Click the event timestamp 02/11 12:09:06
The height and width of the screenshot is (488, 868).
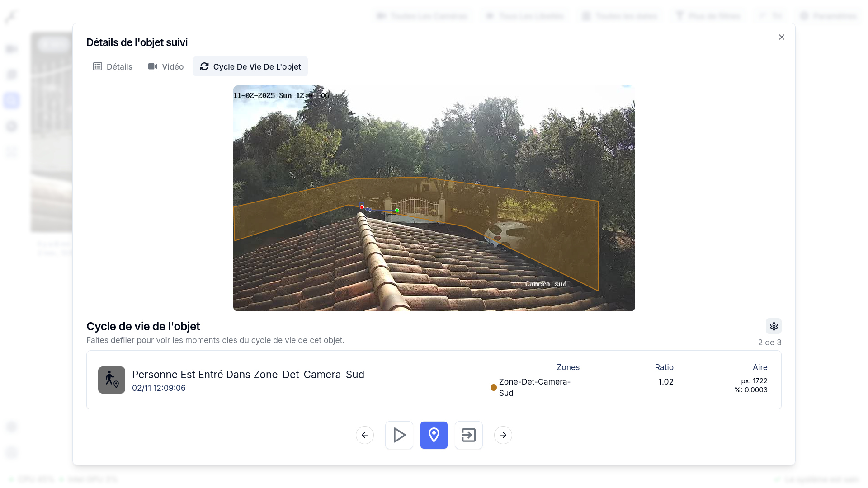click(x=159, y=388)
